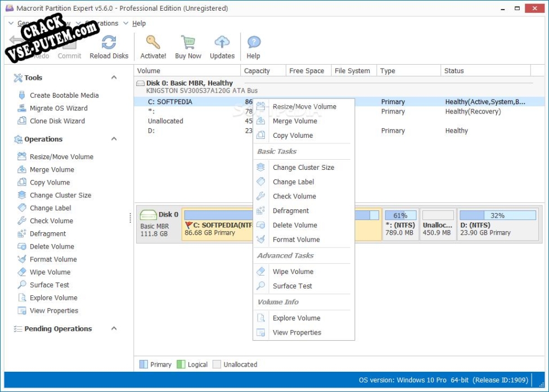Click the Primary legend color swatch
The image size is (549, 392).
tap(143, 364)
